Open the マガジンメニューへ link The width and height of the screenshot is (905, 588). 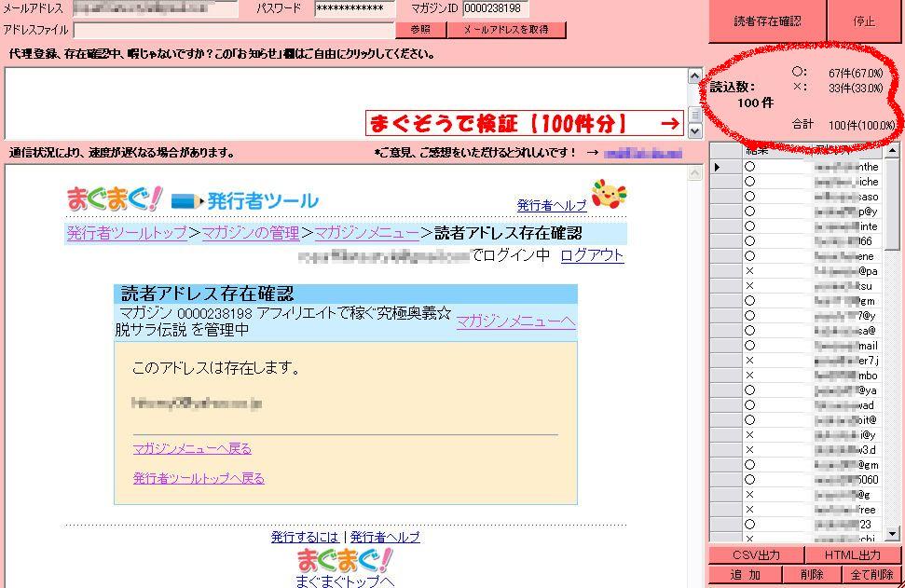[x=515, y=321]
